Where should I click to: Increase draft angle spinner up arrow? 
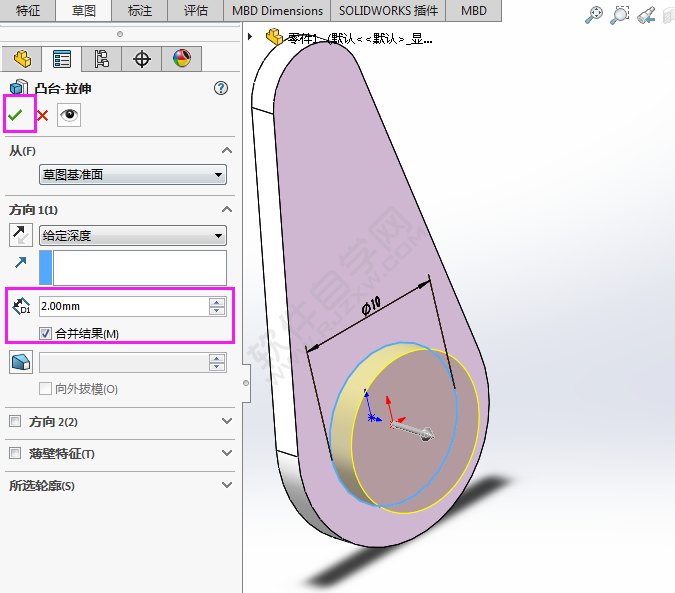pyautogui.click(x=217, y=358)
